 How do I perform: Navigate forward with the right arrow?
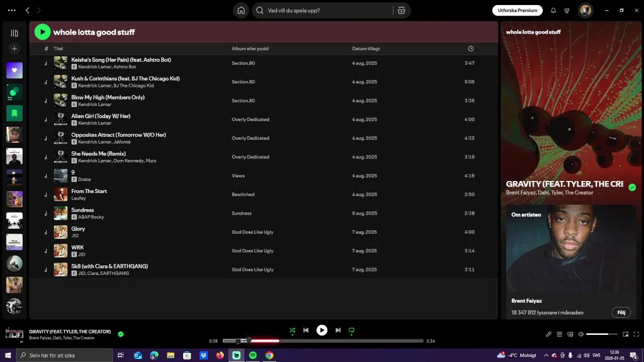39,11
